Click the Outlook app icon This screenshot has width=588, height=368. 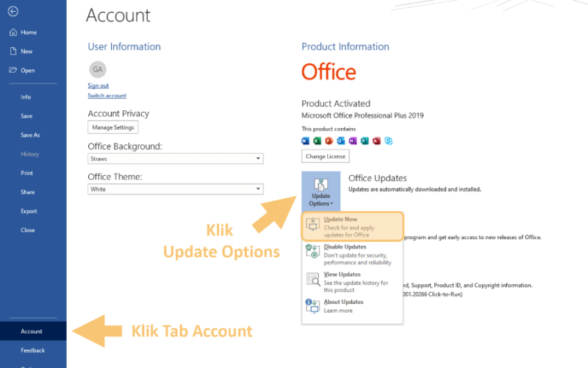click(x=341, y=141)
